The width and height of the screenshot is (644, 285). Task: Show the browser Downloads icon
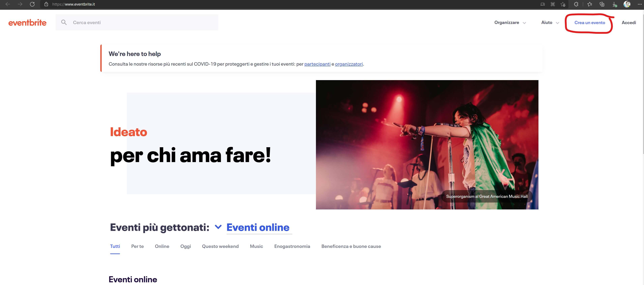pyautogui.click(x=614, y=4)
